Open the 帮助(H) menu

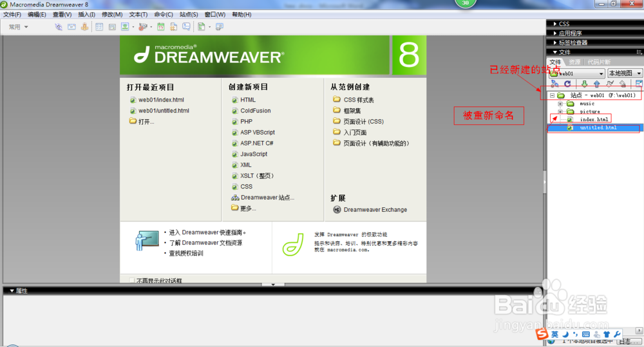(x=241, y=14)
